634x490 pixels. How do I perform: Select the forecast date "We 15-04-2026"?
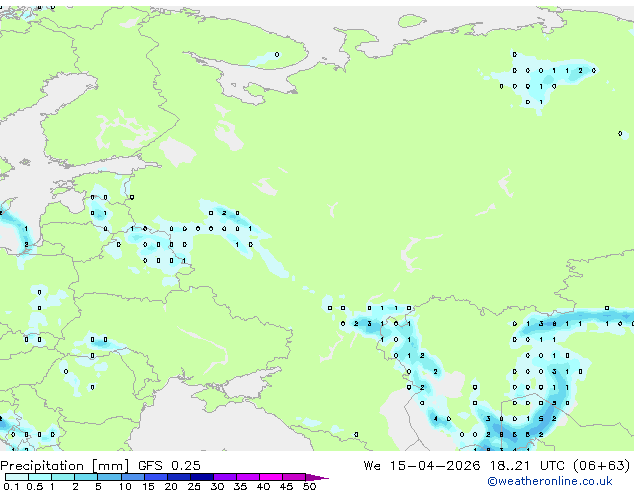(422, 466)
